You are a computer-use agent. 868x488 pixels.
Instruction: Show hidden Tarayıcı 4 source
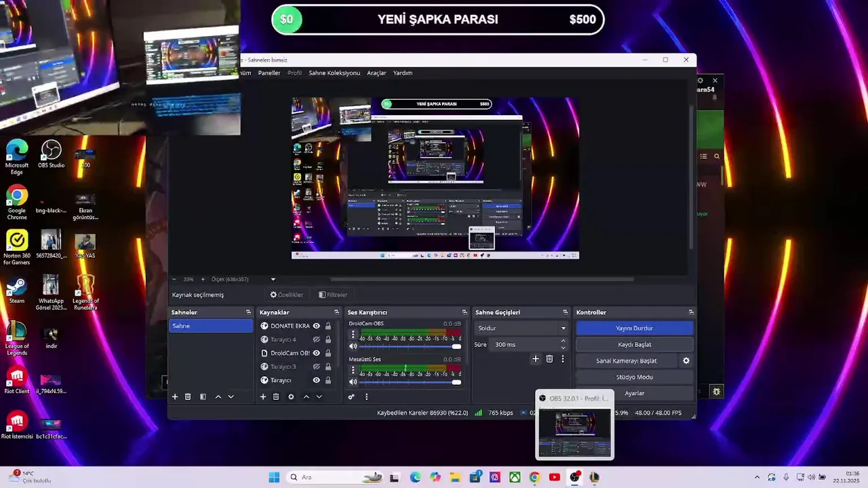tap(316, 340)
